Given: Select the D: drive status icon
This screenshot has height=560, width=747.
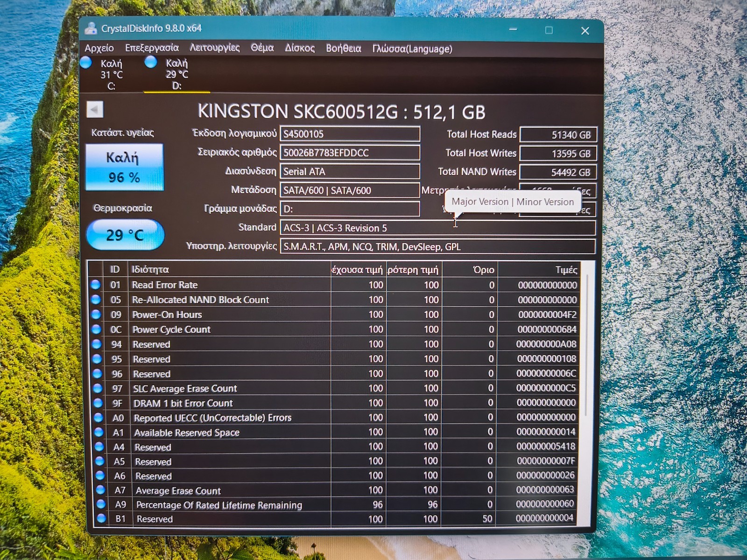Looking at the screenshot, I should pos(151,62).
